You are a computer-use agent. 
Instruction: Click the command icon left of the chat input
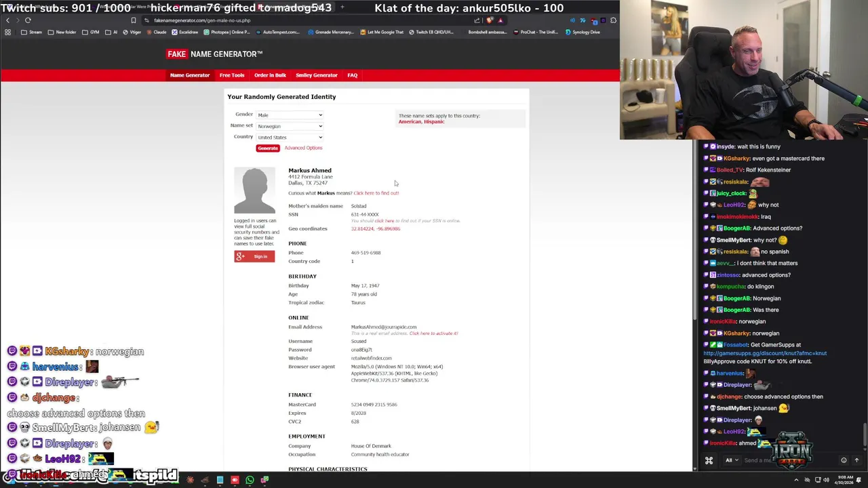coord(709,460)
